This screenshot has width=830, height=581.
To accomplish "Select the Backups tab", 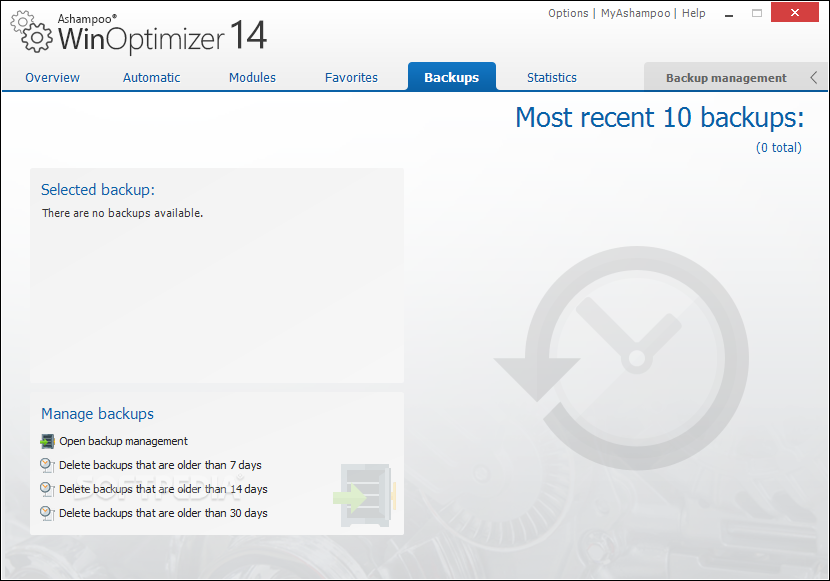I will point(452,77).
